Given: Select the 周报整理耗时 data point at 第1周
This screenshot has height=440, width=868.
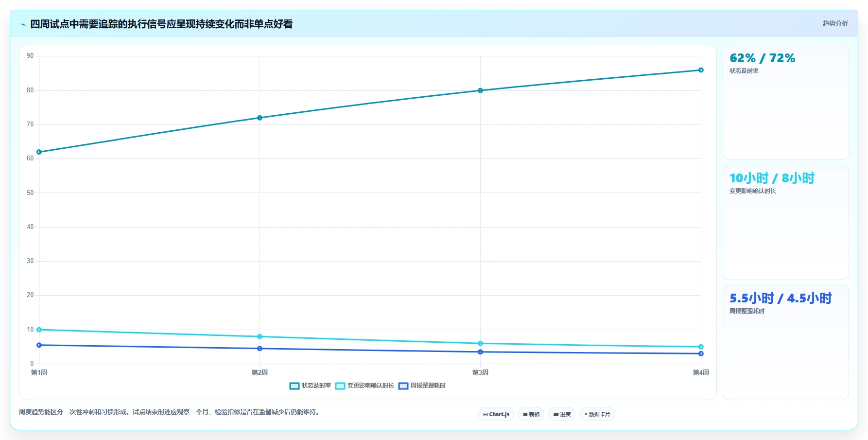Looking at the screenshot, I should (x=39, y=345).
